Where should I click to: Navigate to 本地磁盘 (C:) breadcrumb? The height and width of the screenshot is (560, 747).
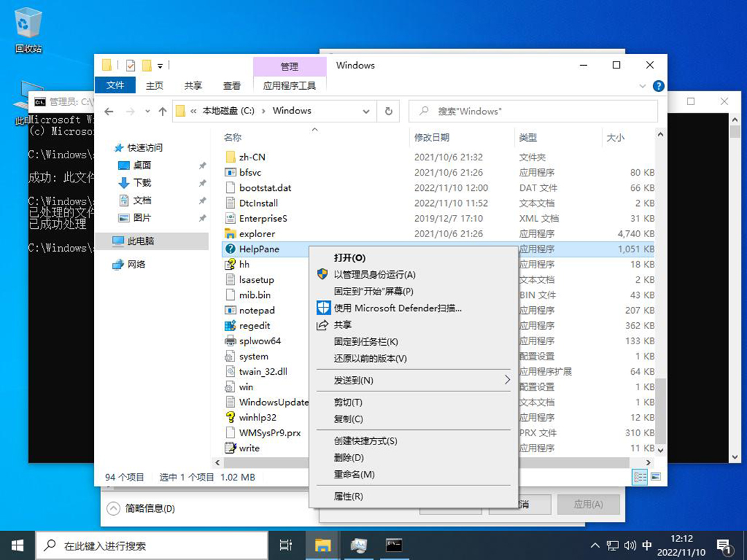(x=229, y=111)
